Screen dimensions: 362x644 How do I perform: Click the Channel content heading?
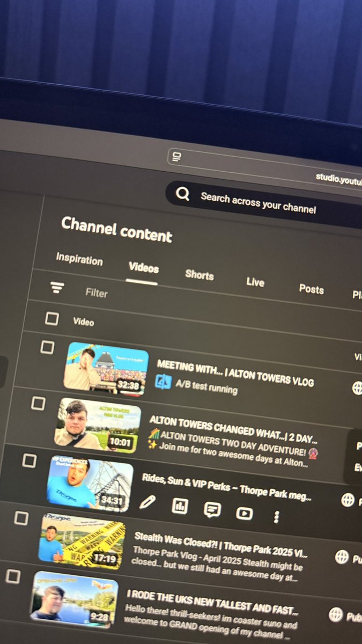pos(117,230)
